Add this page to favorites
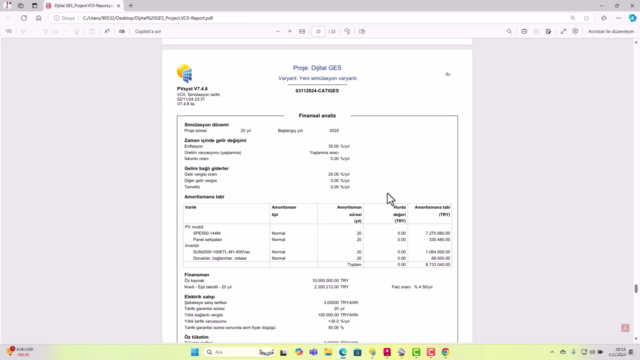Viewport: 640px width, 360px height. [x=587, y=18]
